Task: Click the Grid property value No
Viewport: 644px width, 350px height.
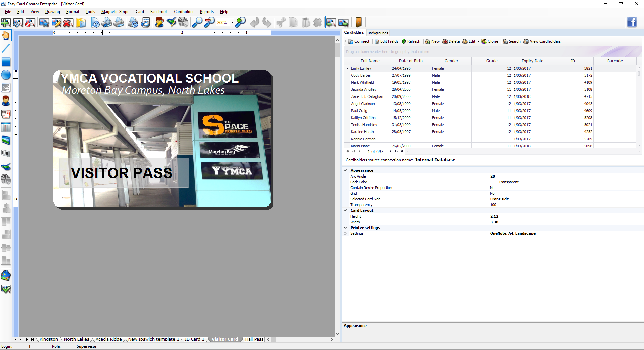Action: point(492,193)
